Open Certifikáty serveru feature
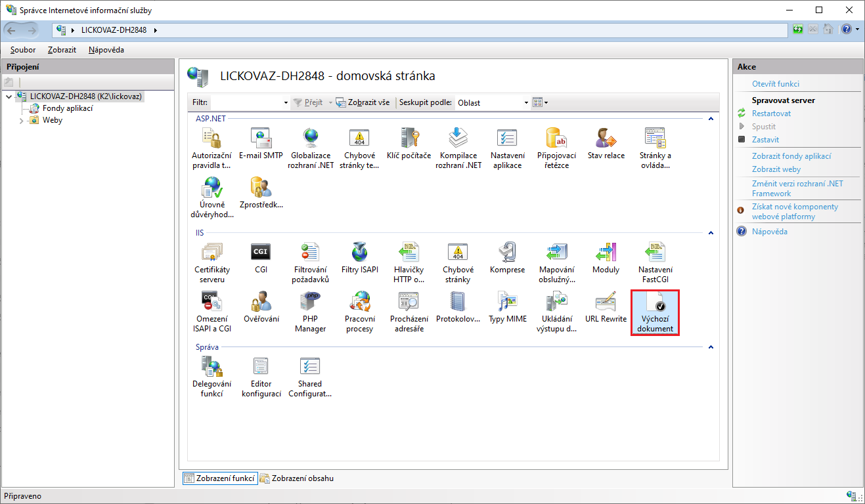This screenshot has width=865, height=504. [x=211, y=262]
